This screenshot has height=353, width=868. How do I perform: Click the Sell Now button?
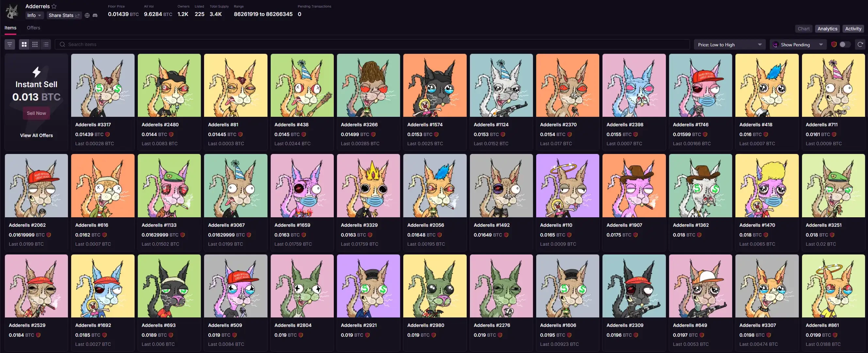36,114
